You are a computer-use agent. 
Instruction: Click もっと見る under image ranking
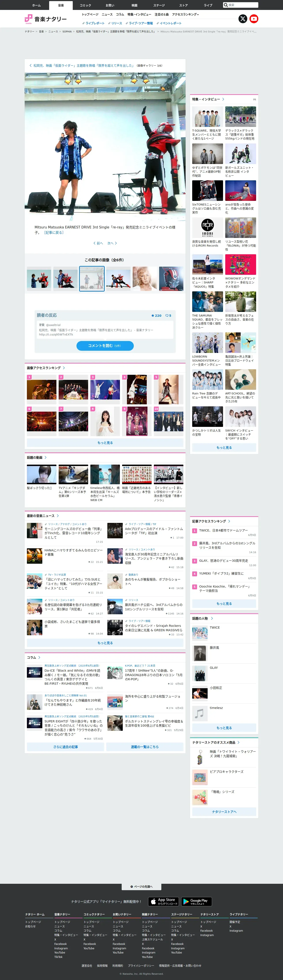[105, 443]
